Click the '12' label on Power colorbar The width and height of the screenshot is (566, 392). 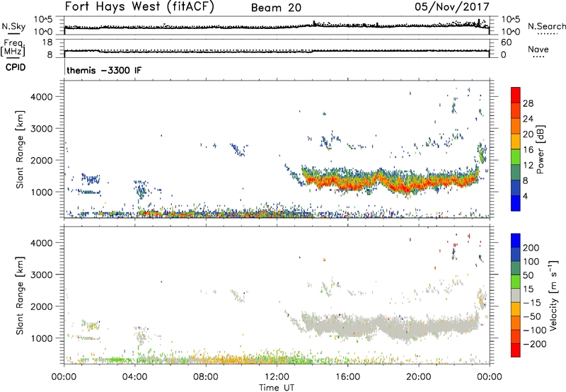pyautogui.click(x=528, y=166)
